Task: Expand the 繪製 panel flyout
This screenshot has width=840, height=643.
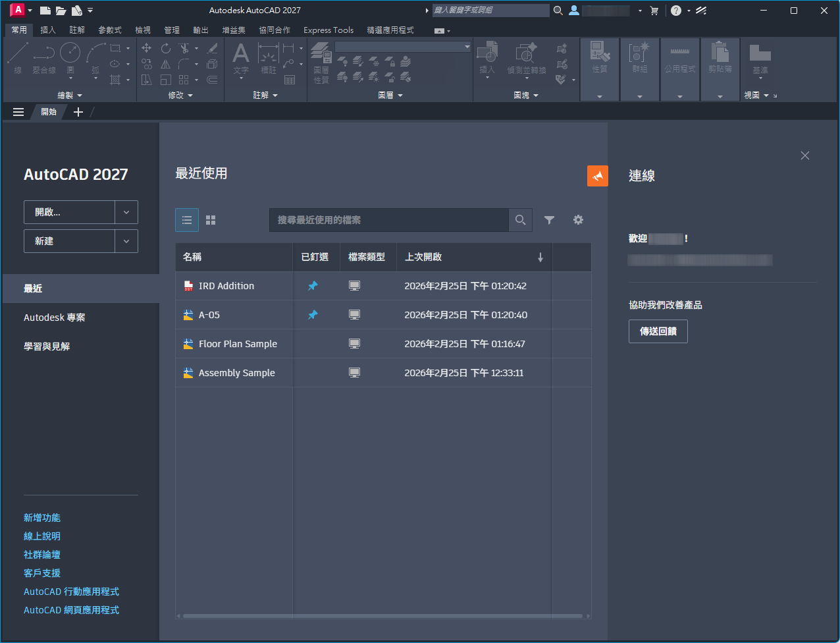Action: coord(70,96)
